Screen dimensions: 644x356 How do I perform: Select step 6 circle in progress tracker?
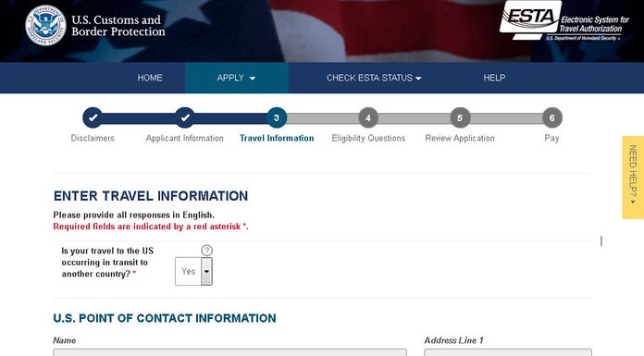tap(552, 117)
